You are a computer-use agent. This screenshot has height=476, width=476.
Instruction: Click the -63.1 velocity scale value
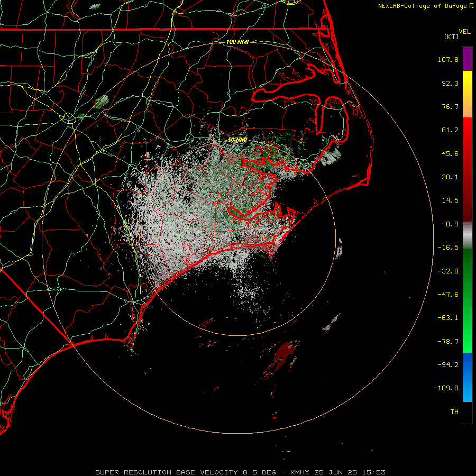tap(448, 318)
